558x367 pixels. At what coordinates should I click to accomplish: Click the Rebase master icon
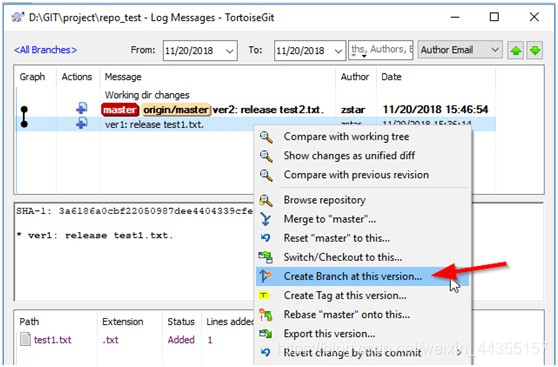point(266,315)
